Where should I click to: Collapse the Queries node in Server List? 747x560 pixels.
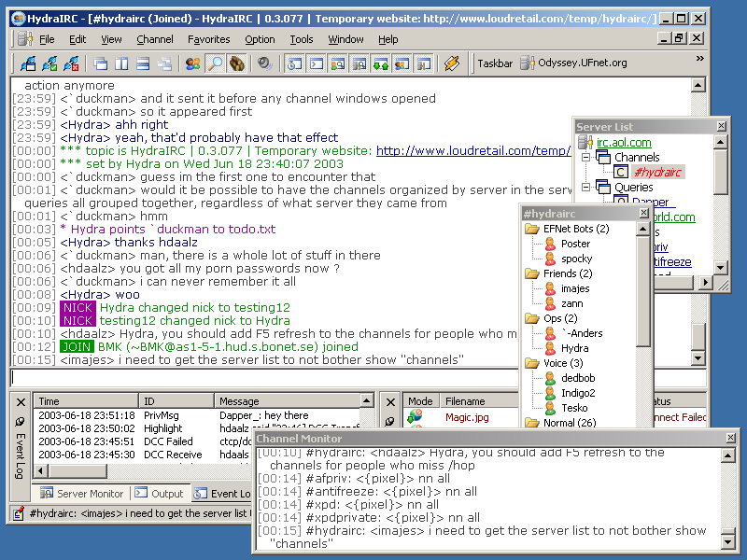[x=586, y=188]
